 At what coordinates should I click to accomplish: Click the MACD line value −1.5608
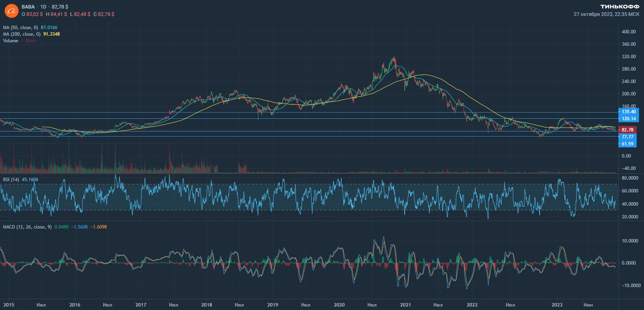click(79, 227)
